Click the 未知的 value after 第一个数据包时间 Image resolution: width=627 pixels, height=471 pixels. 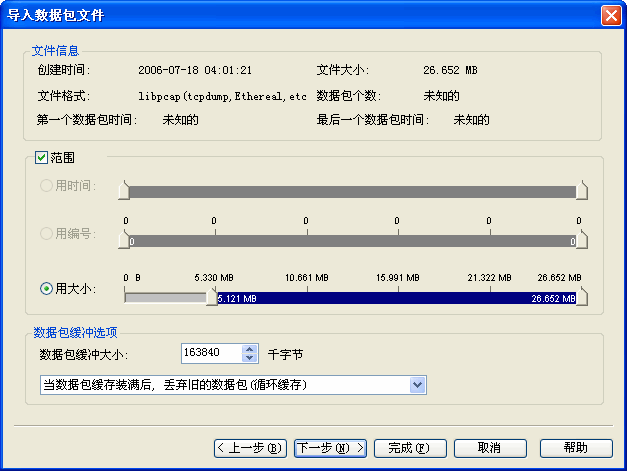tap(180, 120)
